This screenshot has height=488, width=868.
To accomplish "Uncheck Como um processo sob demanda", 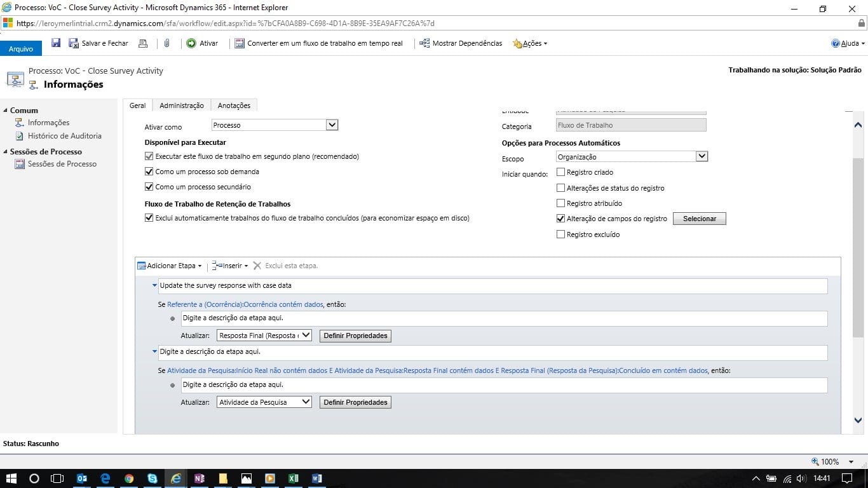I will tap(149, 172).
